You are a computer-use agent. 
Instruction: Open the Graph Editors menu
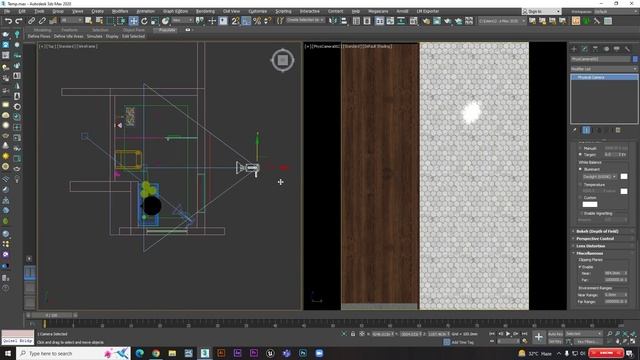click(x=176, y=11)
